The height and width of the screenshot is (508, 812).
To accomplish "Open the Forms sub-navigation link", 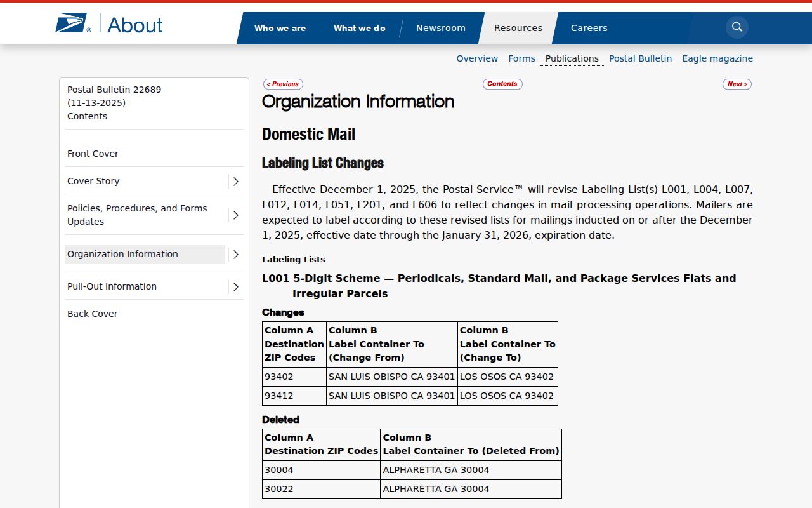I will 521,58.
